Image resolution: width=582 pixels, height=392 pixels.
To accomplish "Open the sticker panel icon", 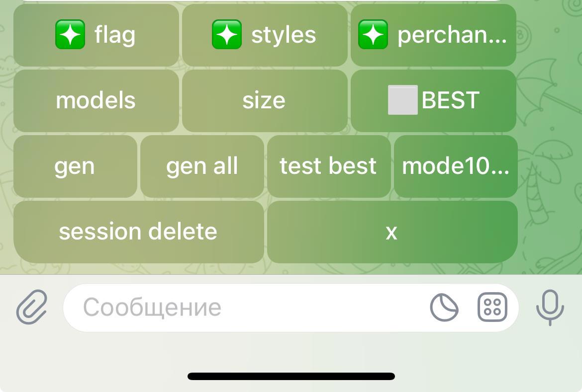I will (444, 308).
